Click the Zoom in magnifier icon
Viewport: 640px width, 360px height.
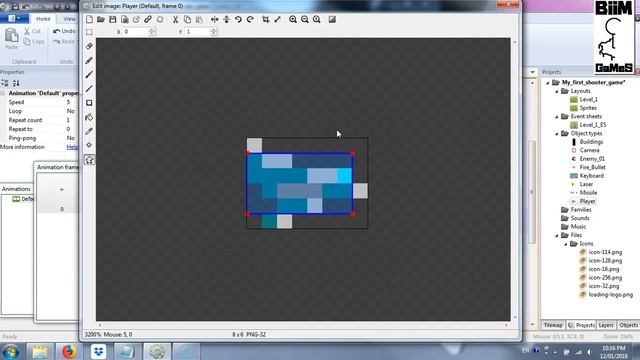pos(293,19)
